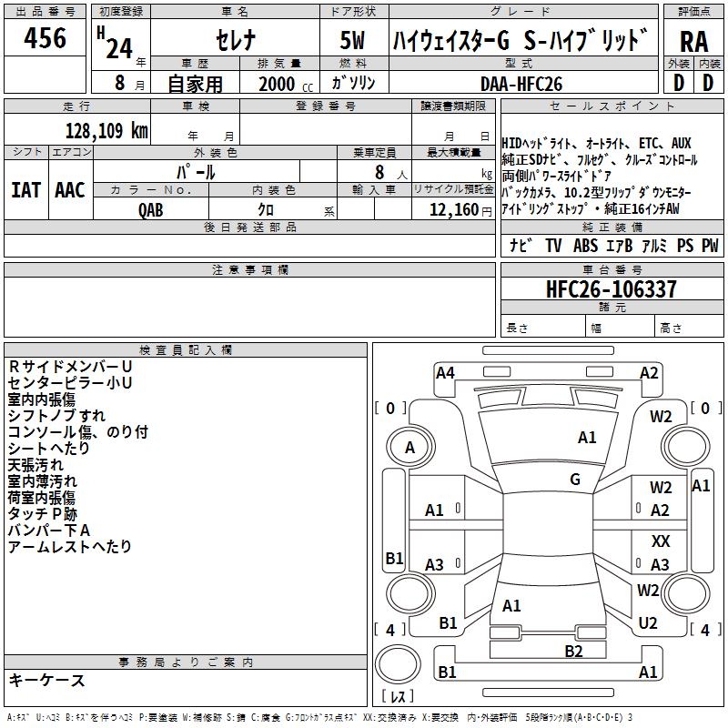The height and width of the screenshot is (728, 728).
Task: Click exterior grade D under 外装
Action: [x=679, y=83]
